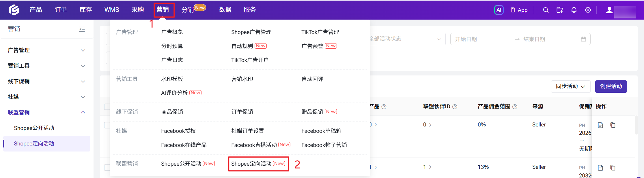Click the document icon in 0% row
This screenshot has height=178, width=644.
[600, 125]
